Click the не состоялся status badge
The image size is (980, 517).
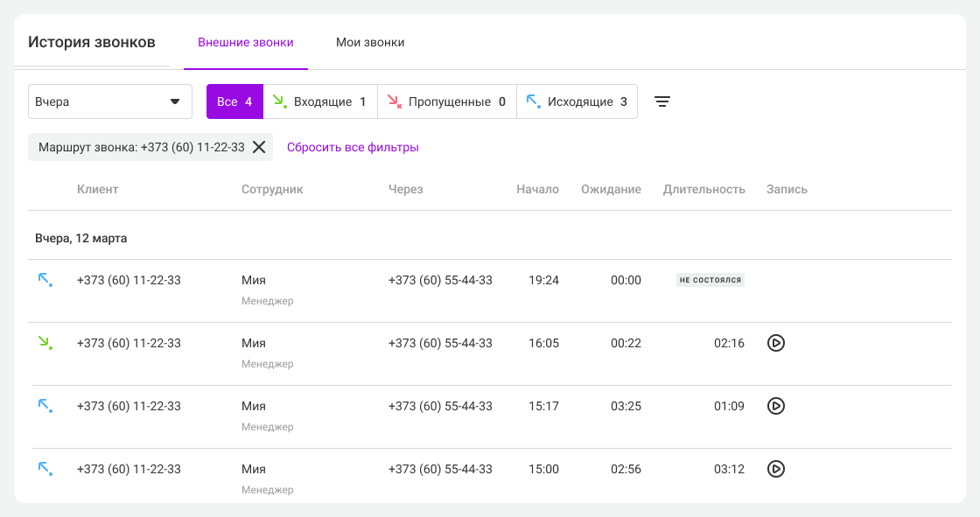[710, 280]
